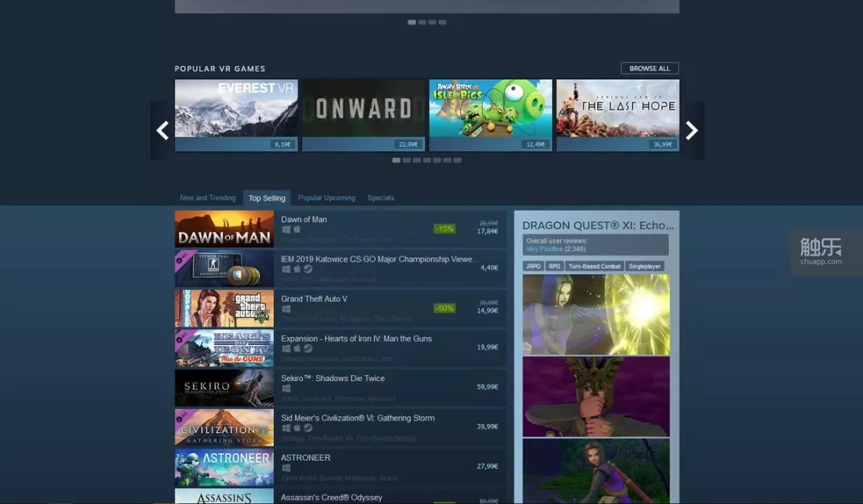
Task: Click Apple icon under Civilization VI: Gathering Storm
Action: 296,427
